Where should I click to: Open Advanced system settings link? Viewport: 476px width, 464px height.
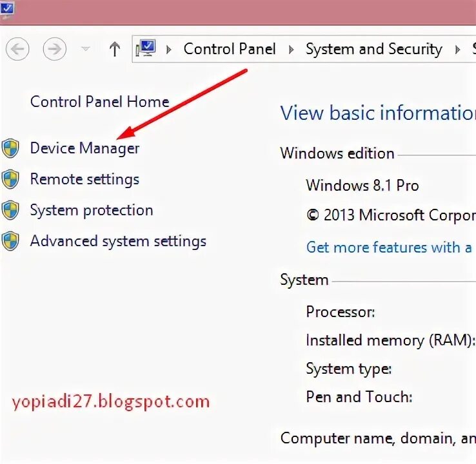[x=118, y=242]
